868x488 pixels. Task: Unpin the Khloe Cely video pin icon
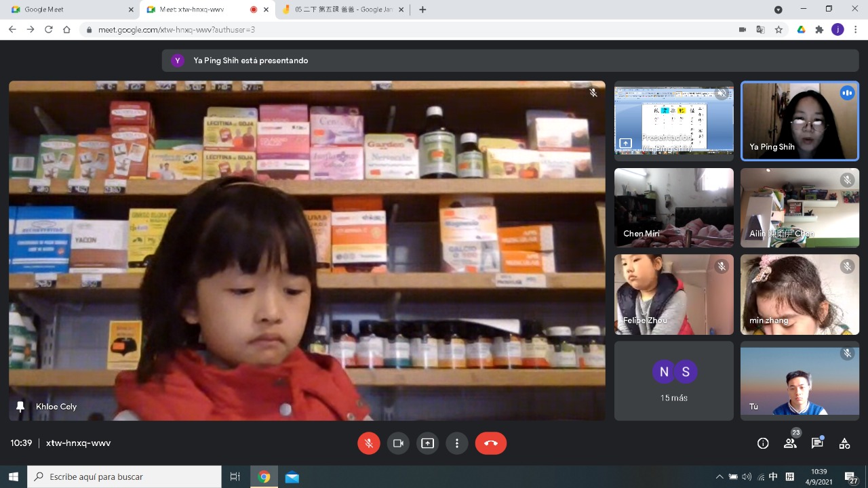tap(20, 407)
